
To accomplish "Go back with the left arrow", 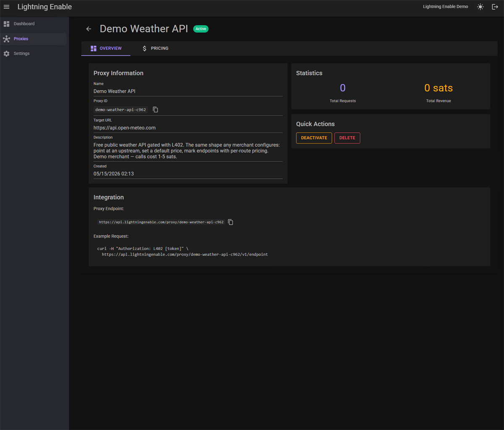I will tap(89, 29).
